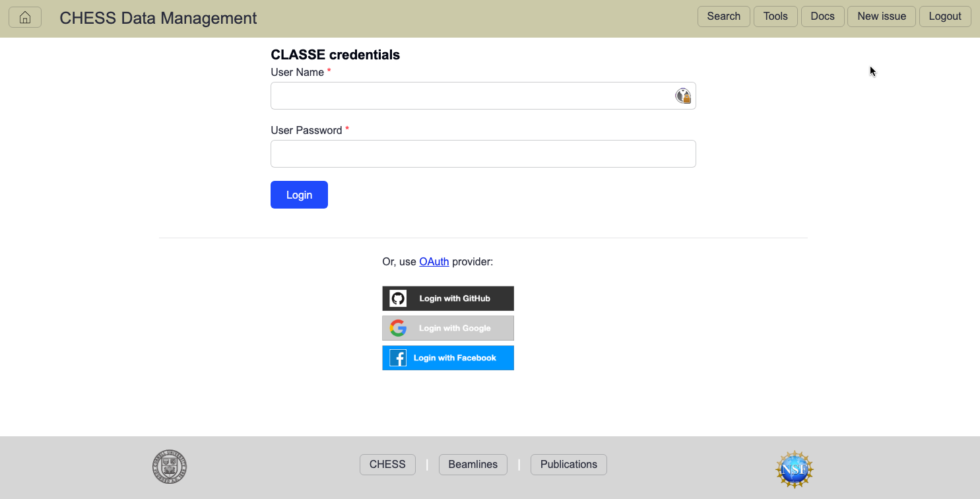Screen dimensions: 980x499
Task: Click the Cornell University seal in footer
Action: 170,467
